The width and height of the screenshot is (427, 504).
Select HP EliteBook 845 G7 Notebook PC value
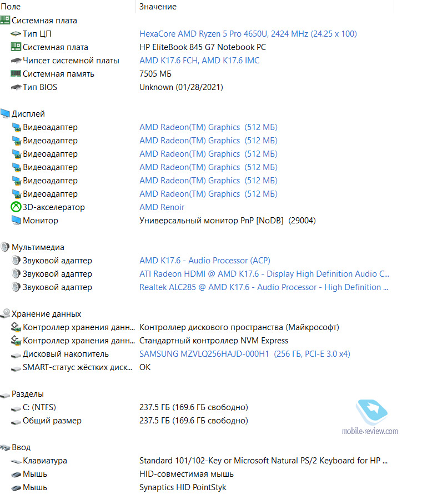coord(203,47)
